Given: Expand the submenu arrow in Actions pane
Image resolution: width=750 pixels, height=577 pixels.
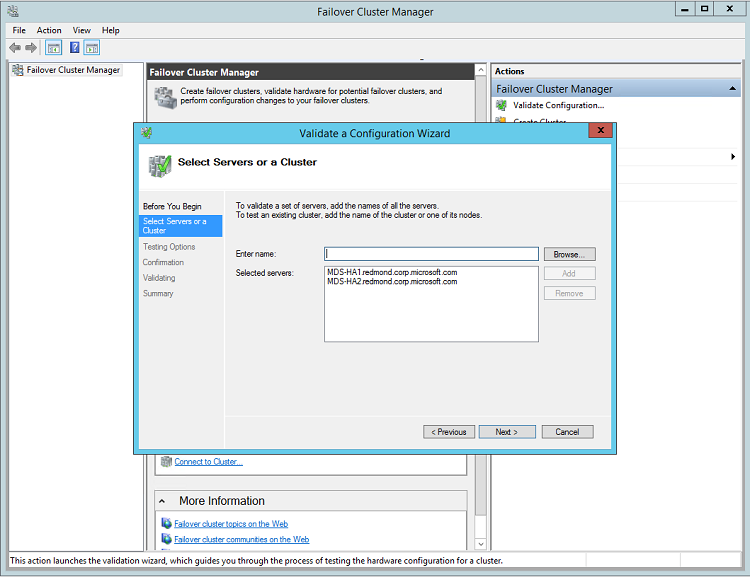Looking at the screenshot, I should 733,156.
